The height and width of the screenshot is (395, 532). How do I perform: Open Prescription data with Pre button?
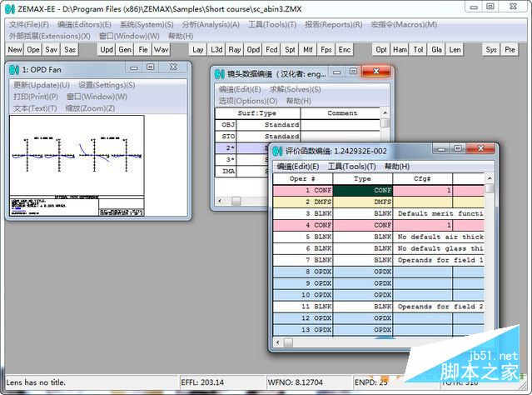coord(510,50)
